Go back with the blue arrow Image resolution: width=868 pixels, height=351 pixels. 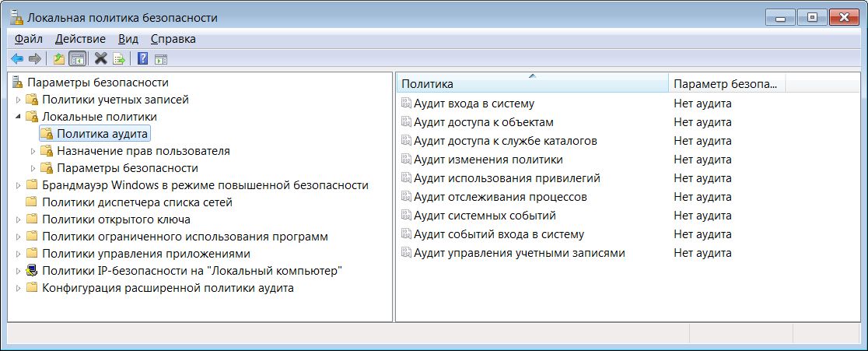pyautogui.click(x=17, y=58)
